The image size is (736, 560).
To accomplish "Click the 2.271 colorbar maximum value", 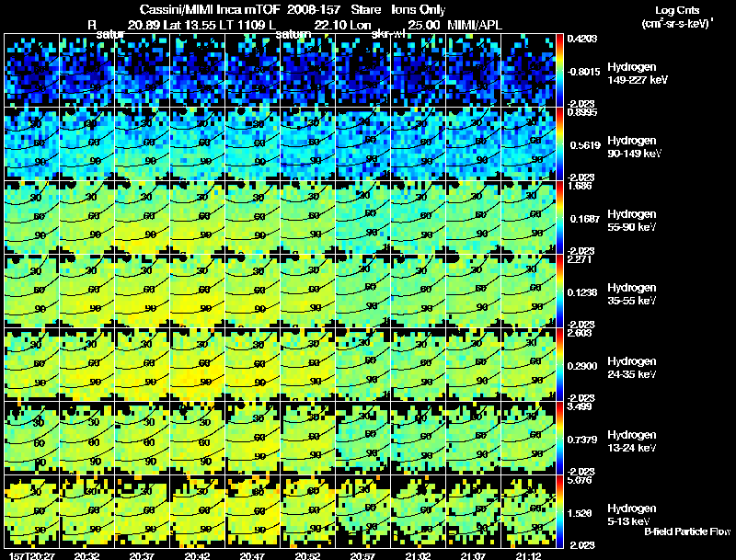I will click(x=580, y=259).
